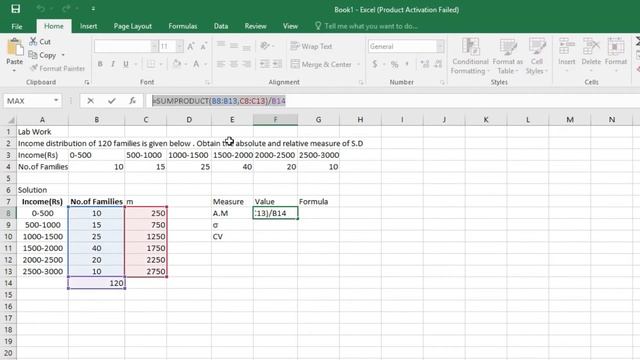
Task: Cancel formula entry with X button
Action: (91, 101)
